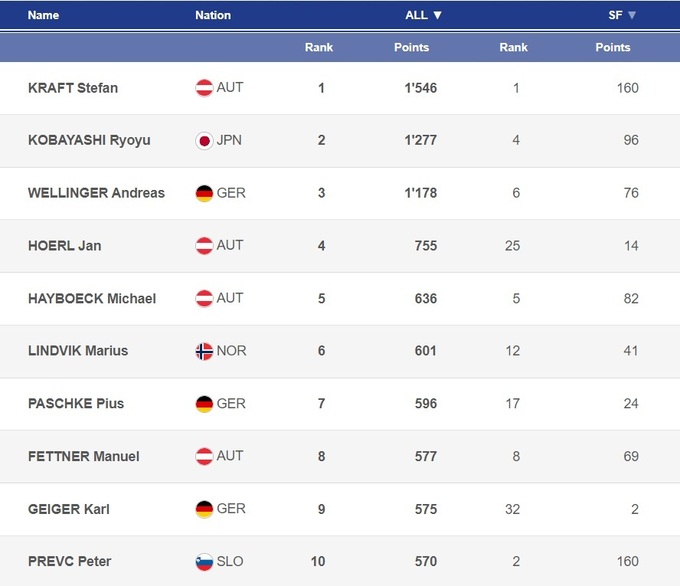Screen dimensions: 680x586
Task: Click the Austria flag beside Michael Hayboeck
Action: pyautogui.click(x=204, y=299)
